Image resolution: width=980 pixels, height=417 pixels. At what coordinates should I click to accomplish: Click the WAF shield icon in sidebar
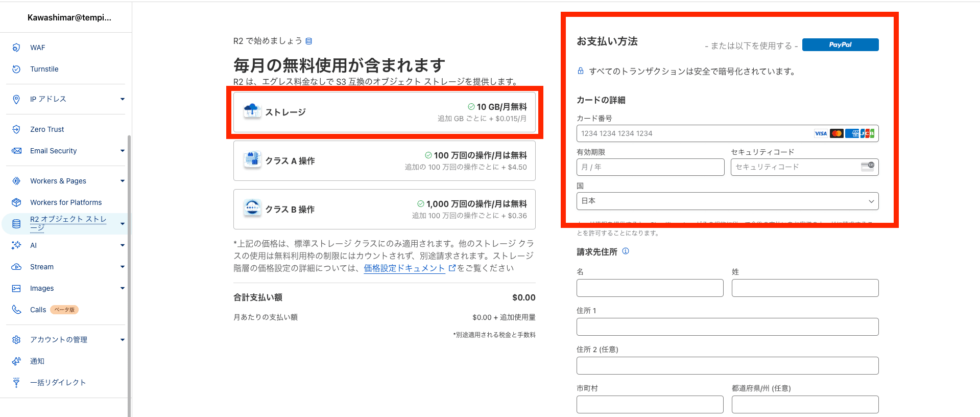pyautogui.click(x=16, y=48)
